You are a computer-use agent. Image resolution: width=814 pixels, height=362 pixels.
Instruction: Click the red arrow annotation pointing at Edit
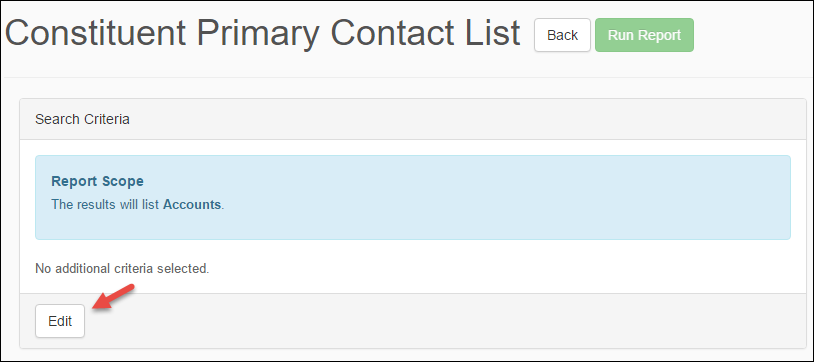click(114, 298)
